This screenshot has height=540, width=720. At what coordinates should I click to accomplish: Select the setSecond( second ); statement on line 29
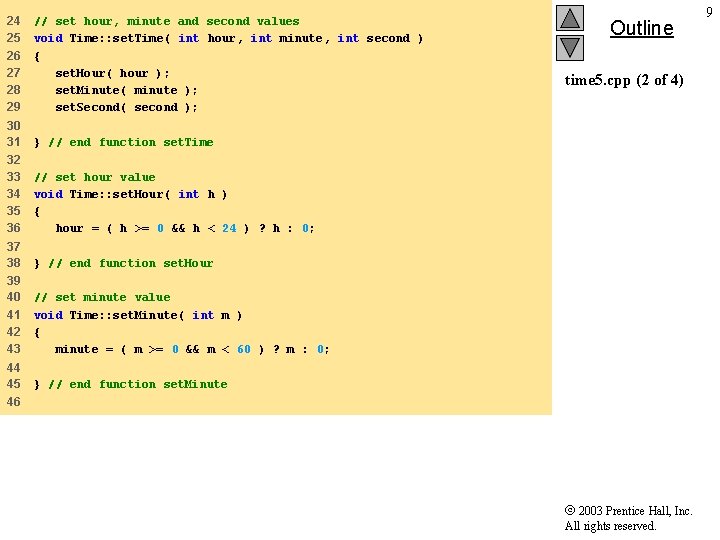tap(126, 107)
